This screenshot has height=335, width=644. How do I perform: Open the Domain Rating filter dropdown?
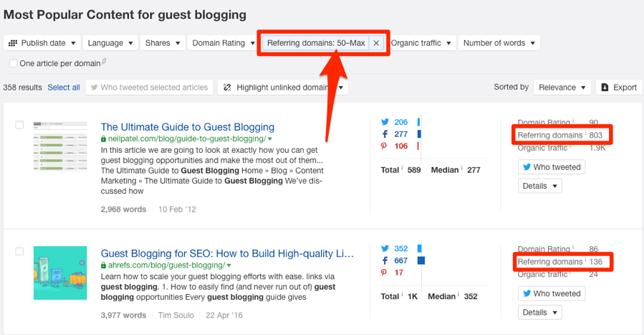[x=223, y=43]
